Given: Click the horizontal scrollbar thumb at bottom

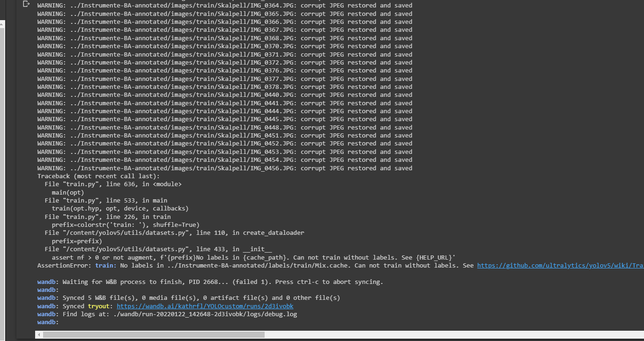Looking at the screenshot, I should pos(150,334).
